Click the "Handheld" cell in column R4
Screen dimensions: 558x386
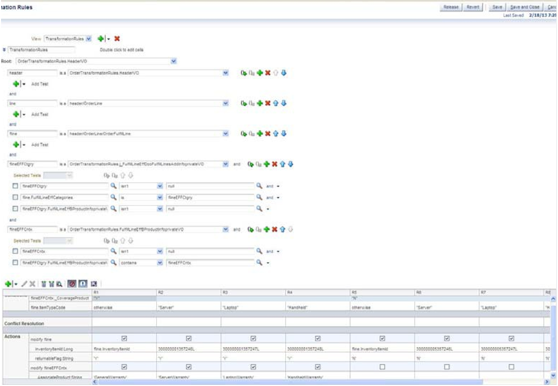click(317, 307)
